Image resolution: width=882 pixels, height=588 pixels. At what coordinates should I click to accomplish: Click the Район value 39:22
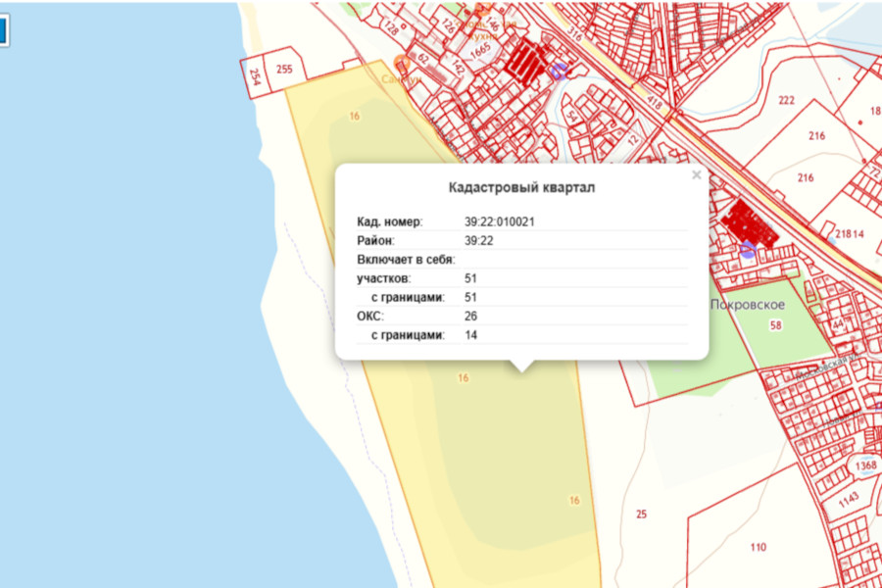click(477, 241)
